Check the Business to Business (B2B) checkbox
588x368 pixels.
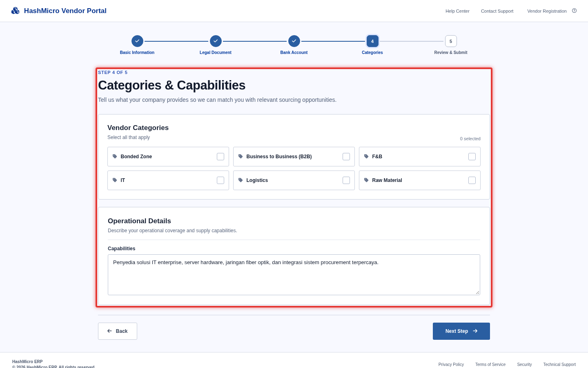[x=346, y=157]
